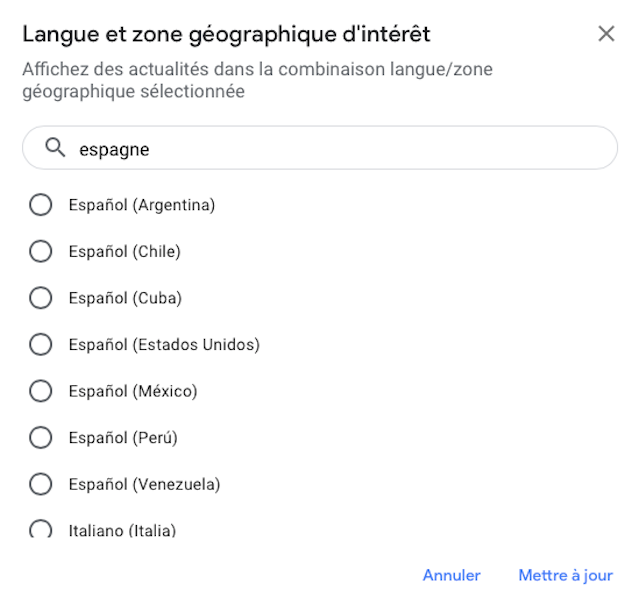The image size is (640, 605).
Task: Click the 'Español (México)' label text
Action: pyautogui.click(x=133, y=391)
